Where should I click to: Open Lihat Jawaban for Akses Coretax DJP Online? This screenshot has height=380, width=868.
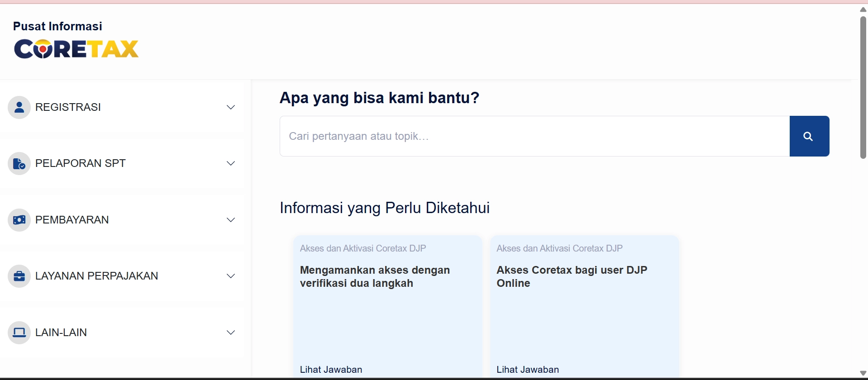(528, 370)
